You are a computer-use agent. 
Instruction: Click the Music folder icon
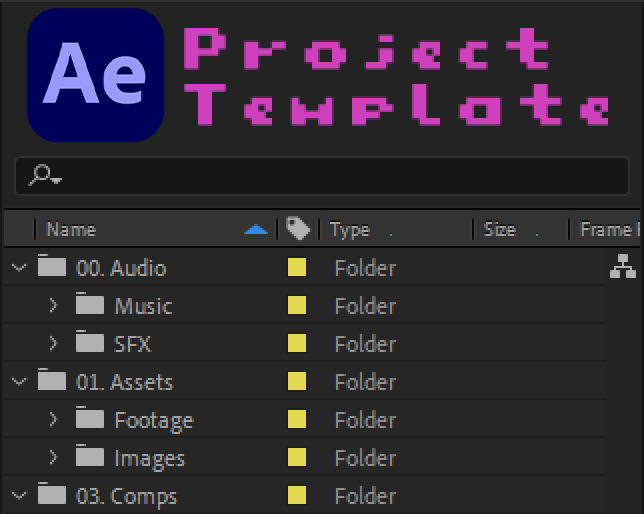point(90,305)
